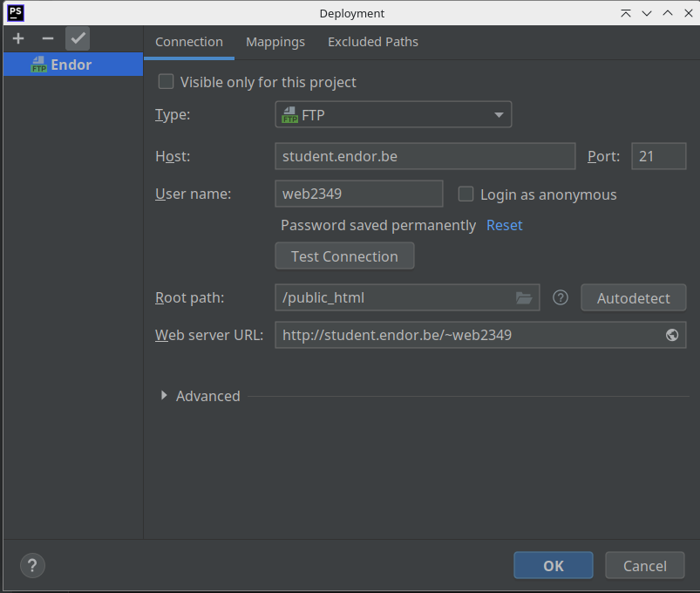
Task: Click the Test Connection button
Action: [x=344, y=256]
